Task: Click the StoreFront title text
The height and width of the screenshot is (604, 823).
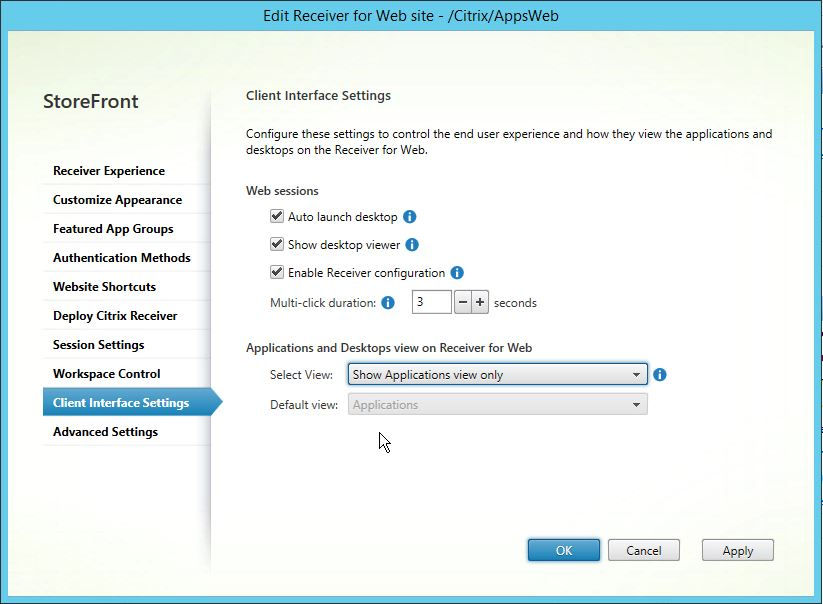Action: click(91, 101)
